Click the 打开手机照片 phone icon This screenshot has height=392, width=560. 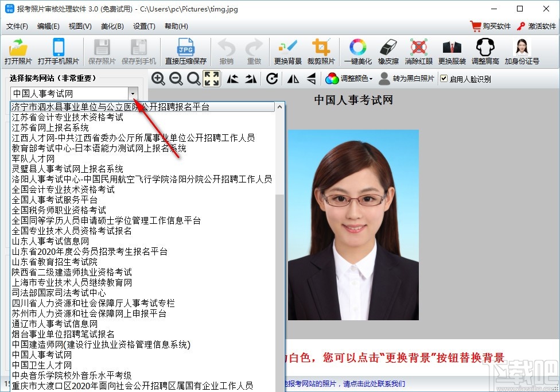click(x=58, y=52)
